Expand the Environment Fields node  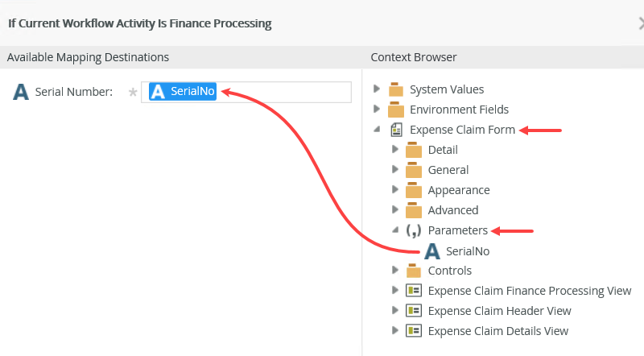(377, 110)
